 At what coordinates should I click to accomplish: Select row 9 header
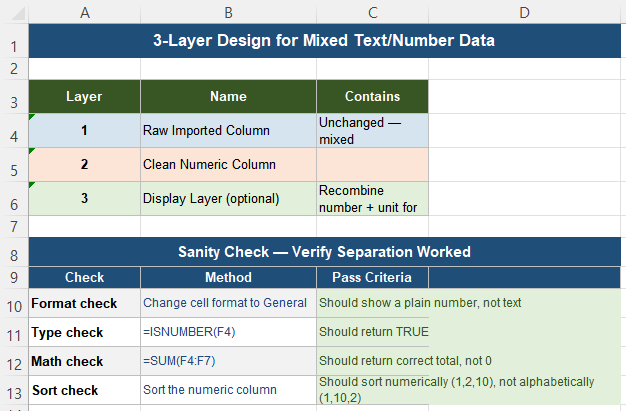[14, 278]
